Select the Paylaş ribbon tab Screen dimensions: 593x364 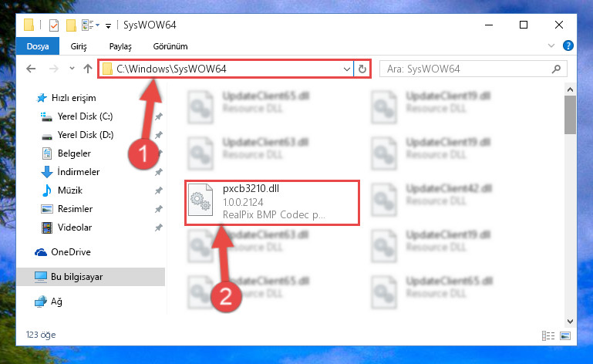(120, 46)
